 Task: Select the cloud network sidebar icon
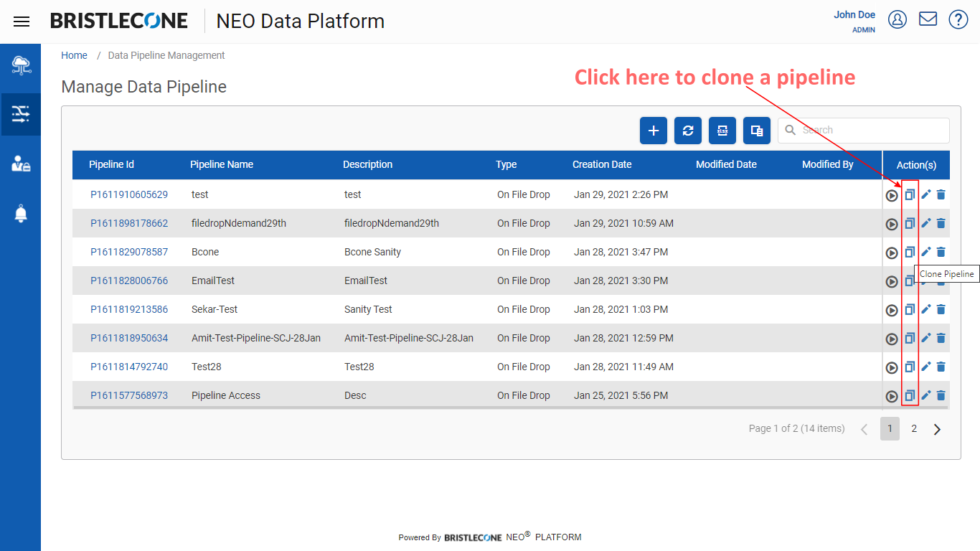[21, 66]
